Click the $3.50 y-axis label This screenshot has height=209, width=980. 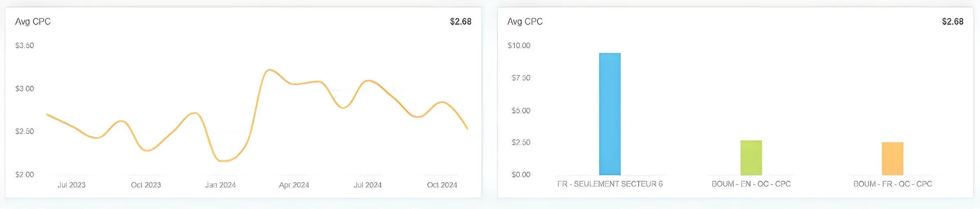pos(24,46)
